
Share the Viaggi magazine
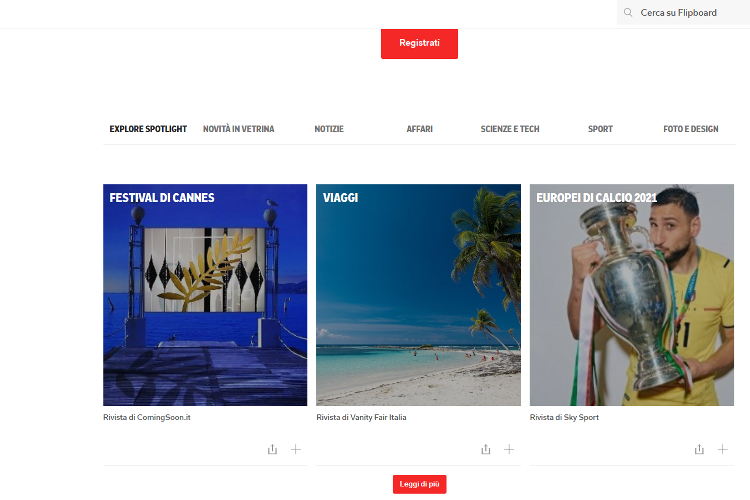(485, 449)
